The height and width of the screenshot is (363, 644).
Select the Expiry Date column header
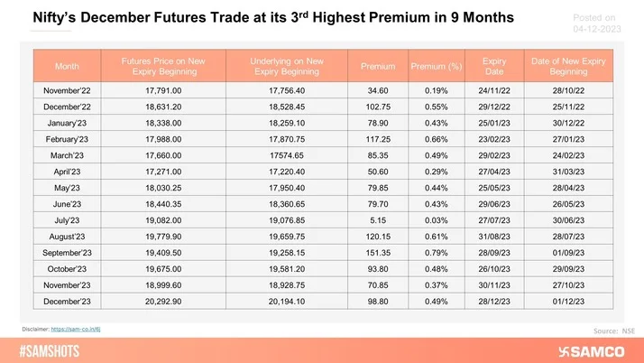[494, 66]
